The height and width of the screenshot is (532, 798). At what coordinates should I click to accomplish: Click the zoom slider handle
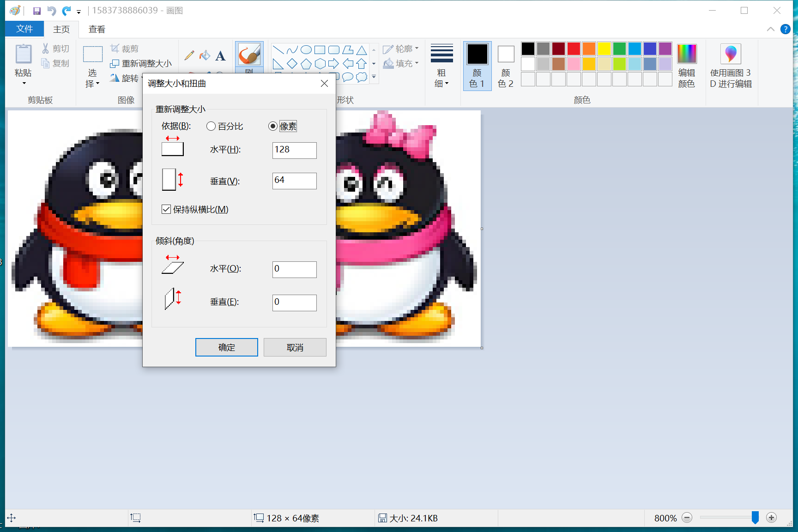tap(755, 518)
